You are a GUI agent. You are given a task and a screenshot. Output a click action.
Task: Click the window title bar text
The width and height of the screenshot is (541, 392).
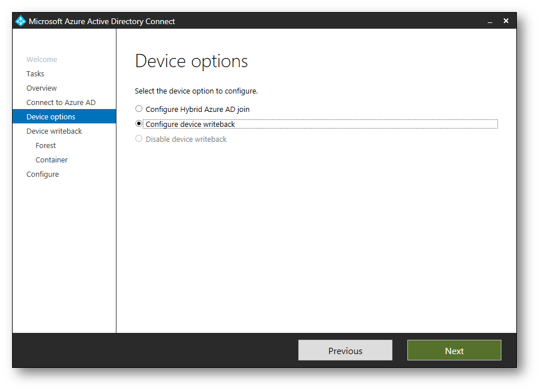pos(102,21)
